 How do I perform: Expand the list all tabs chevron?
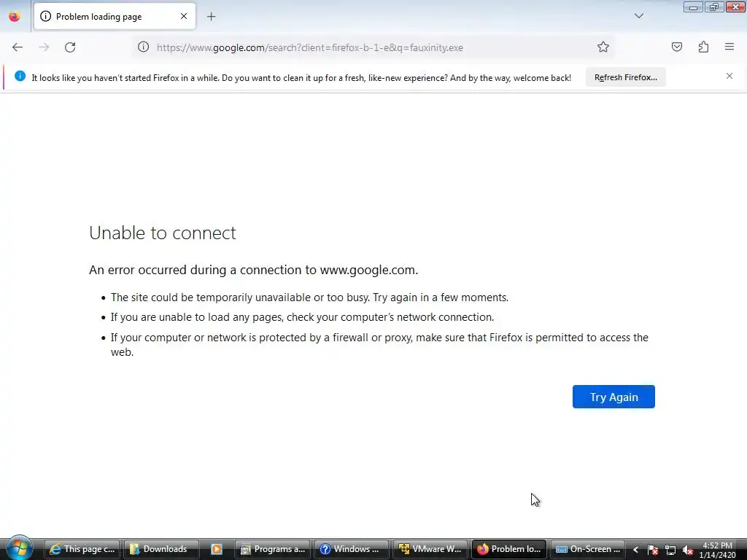click(x=639, y=16)
